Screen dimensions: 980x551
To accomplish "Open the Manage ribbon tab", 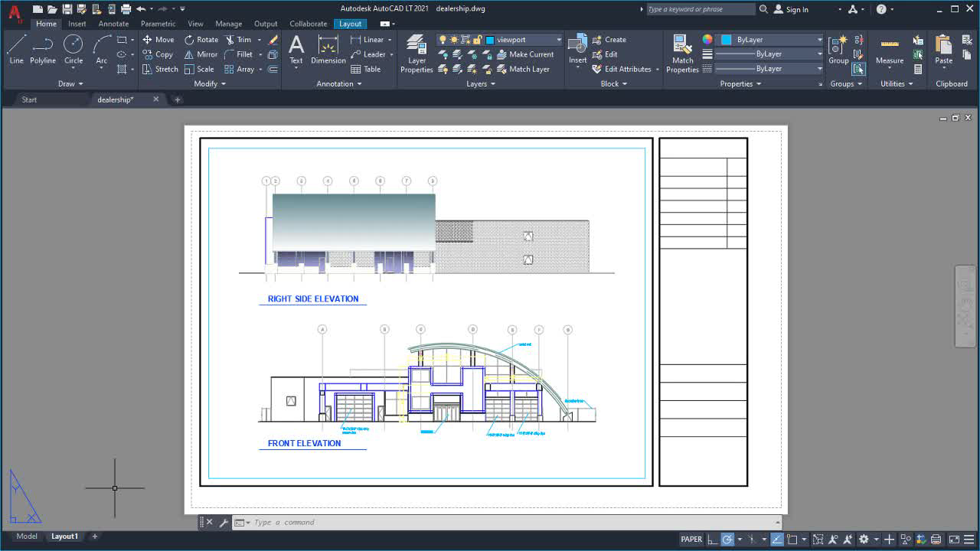I will 228,24.
